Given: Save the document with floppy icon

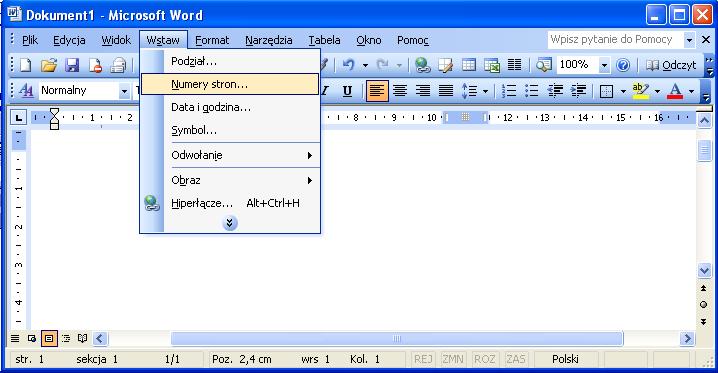Looking at the screenshot, I should point(72,65).
